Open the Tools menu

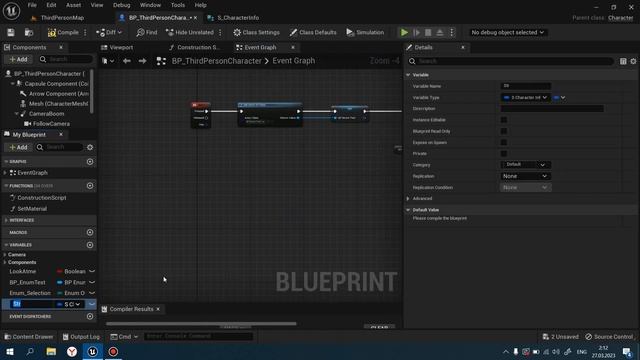178,5
